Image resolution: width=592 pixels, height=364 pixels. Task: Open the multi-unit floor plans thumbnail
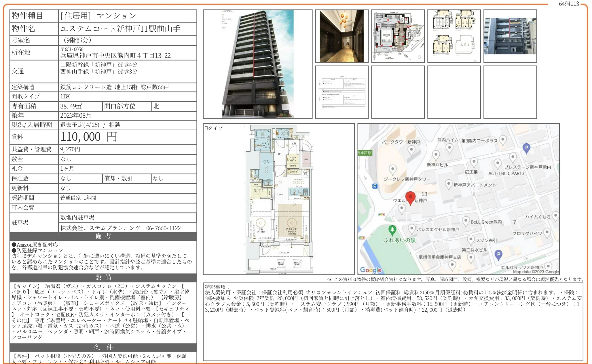[454, 36]
